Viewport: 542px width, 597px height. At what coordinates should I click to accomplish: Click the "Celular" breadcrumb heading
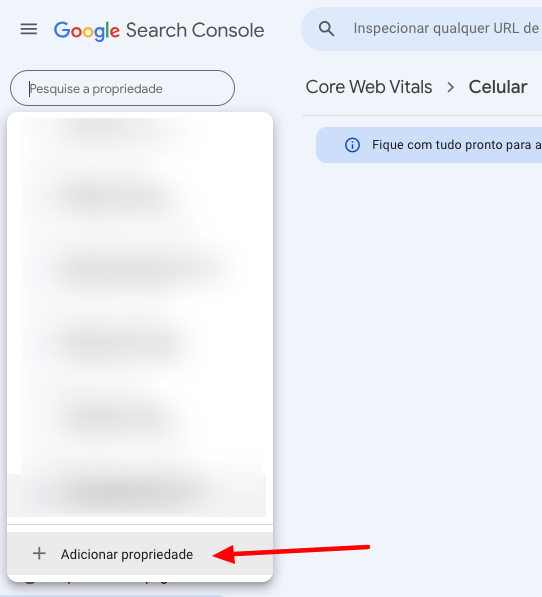pyautogui.click(x=498, y=87)
